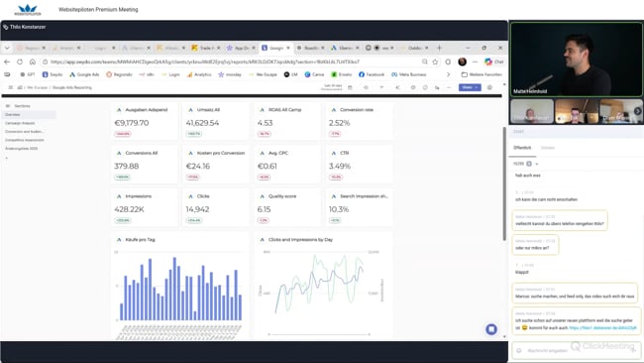The image size is (644, 363).
Task: Show more participants with thumbnail arrow
Action: (637, 111)
